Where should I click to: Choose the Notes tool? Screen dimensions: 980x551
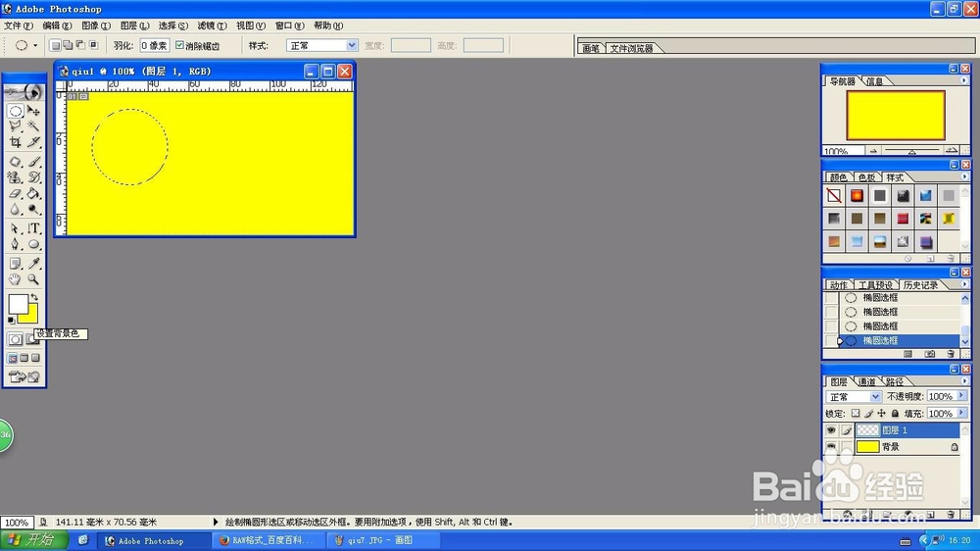16,264
